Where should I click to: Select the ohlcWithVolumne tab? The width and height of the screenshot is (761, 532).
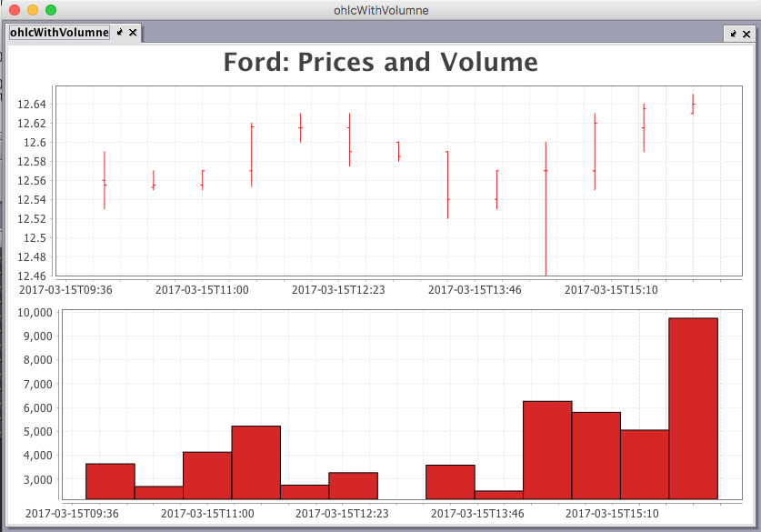tap(59, 33)
